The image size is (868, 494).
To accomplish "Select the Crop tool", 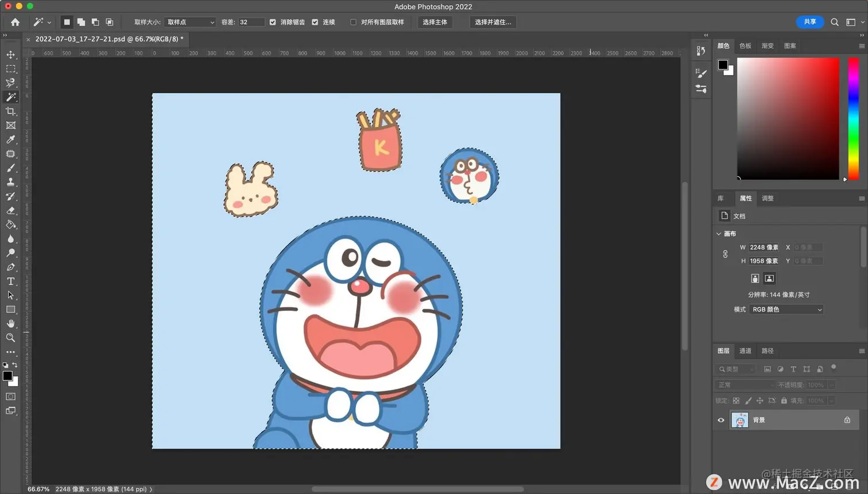I will pos(10,111).
